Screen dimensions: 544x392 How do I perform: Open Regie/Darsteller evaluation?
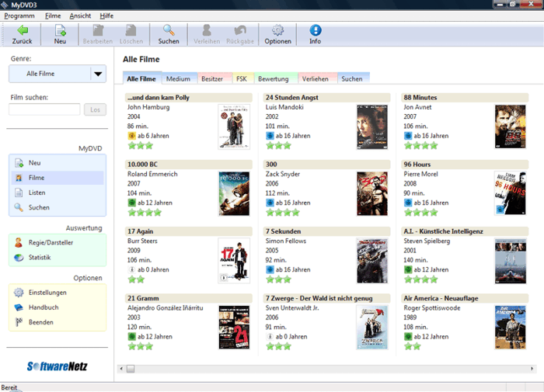click(x=58, y=242)
